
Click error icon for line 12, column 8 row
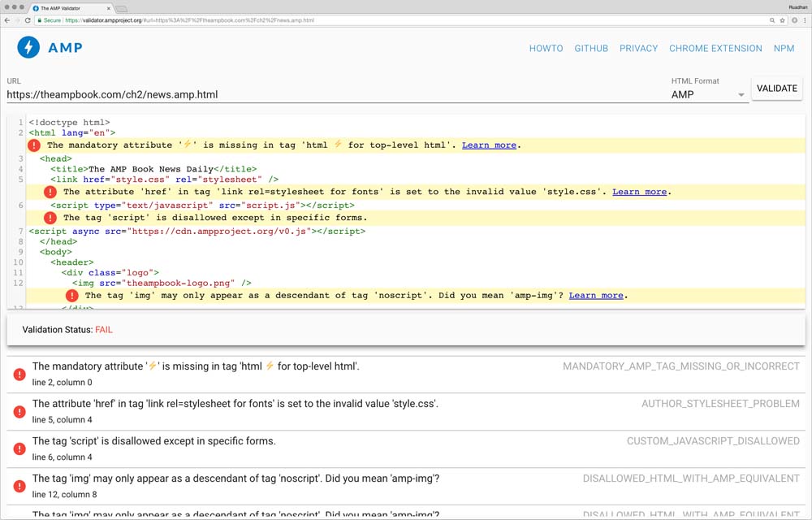[19, 486]
